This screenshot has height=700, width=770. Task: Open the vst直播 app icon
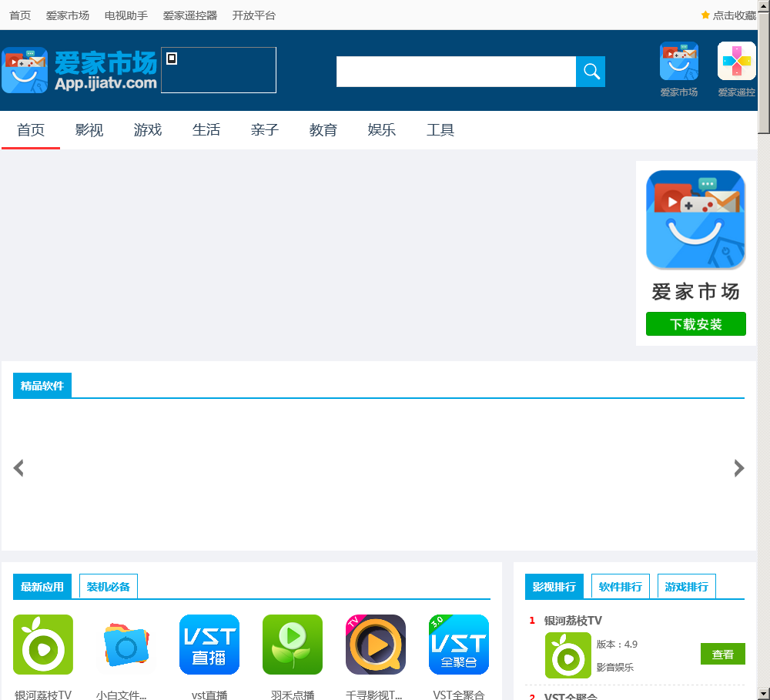click(209, 645)
